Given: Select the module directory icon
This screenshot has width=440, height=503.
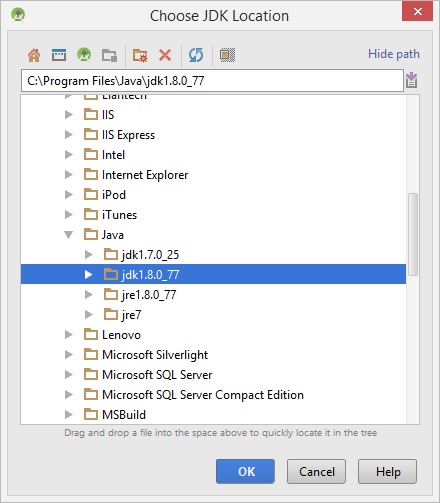Looking at the screenshot, I should [109, 55].
